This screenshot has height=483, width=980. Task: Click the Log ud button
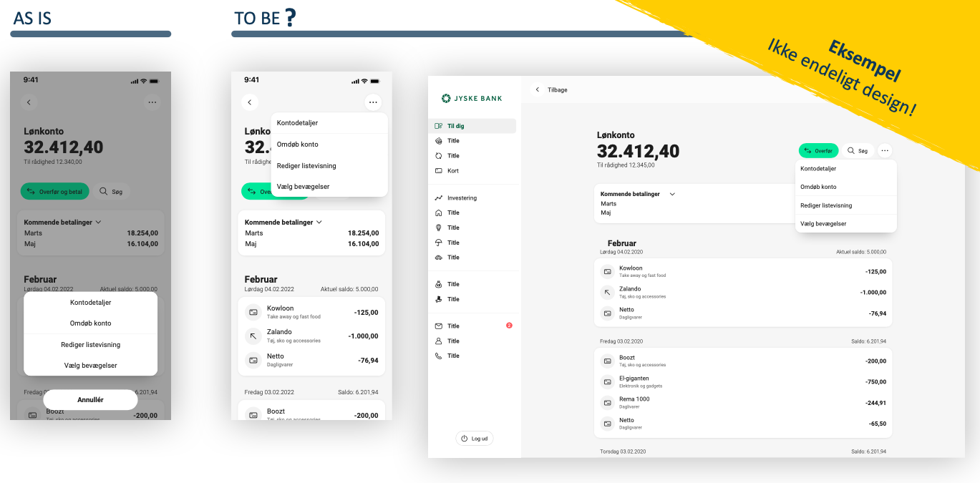(474, 438)
